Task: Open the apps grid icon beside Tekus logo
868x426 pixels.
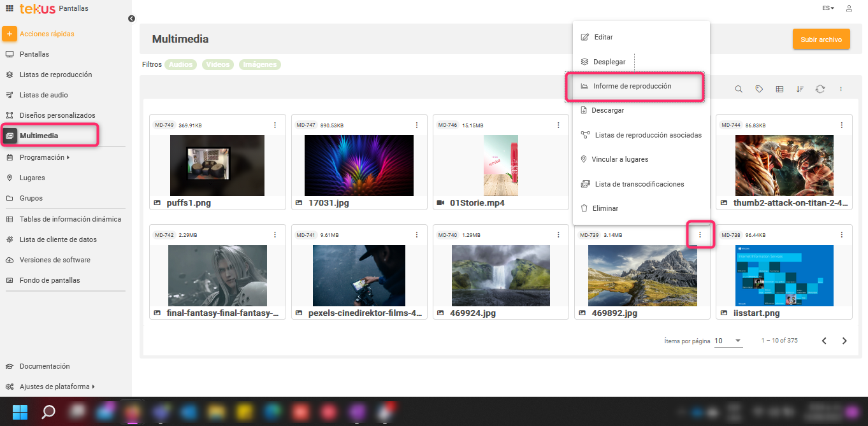Action: 9,8
